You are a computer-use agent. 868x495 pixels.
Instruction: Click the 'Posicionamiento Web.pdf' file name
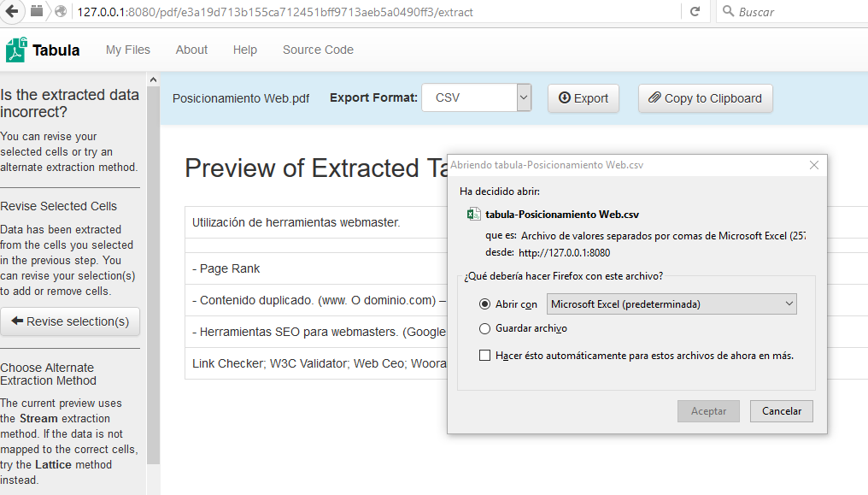[x=241, y=98]
